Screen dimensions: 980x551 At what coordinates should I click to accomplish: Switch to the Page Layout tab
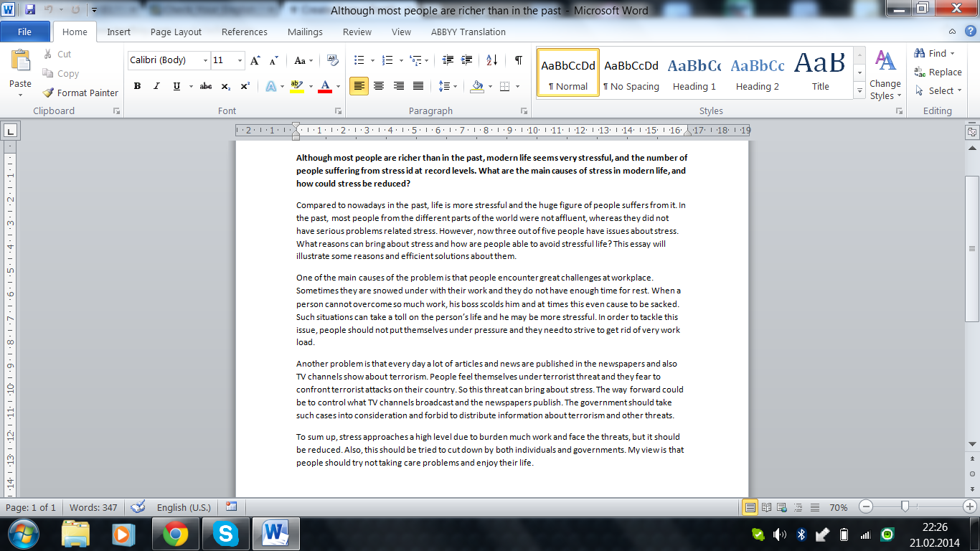[x=176, y=32]
